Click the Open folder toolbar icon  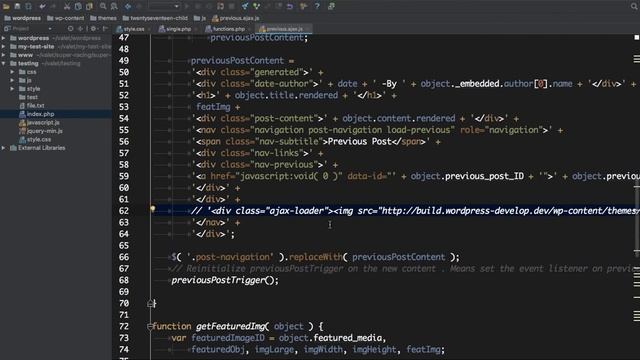tap(6, 6)
